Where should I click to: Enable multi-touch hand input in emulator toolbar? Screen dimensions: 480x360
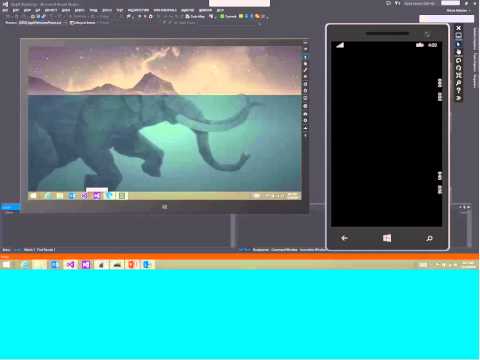(459, 52)
